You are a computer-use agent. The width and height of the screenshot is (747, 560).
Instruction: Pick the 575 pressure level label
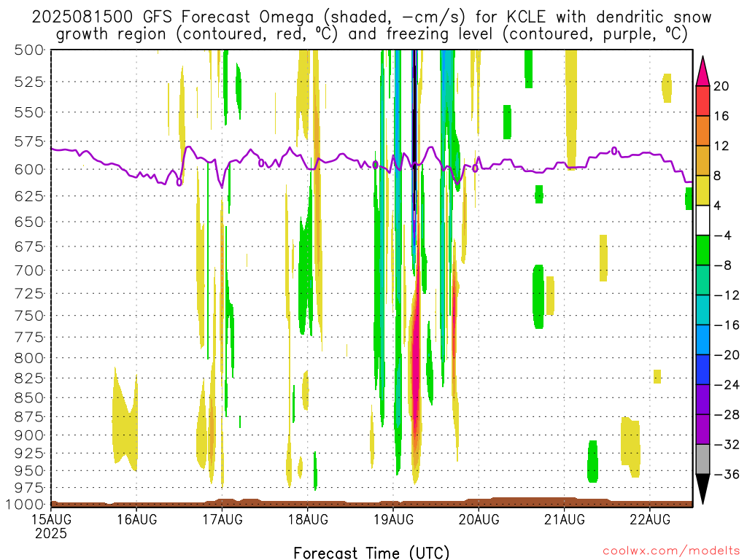point(29,142)
